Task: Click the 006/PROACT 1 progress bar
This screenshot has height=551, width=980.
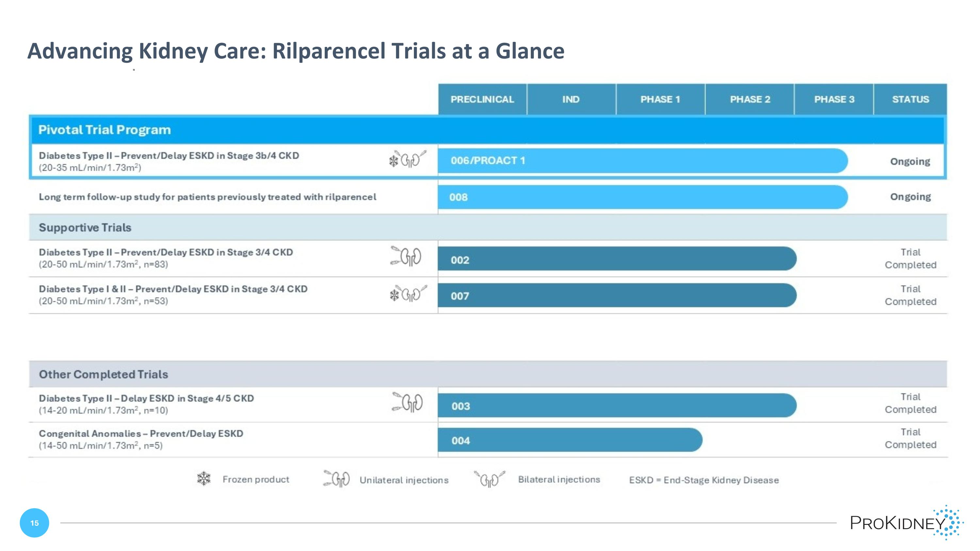Action: [x=642, y=161]
